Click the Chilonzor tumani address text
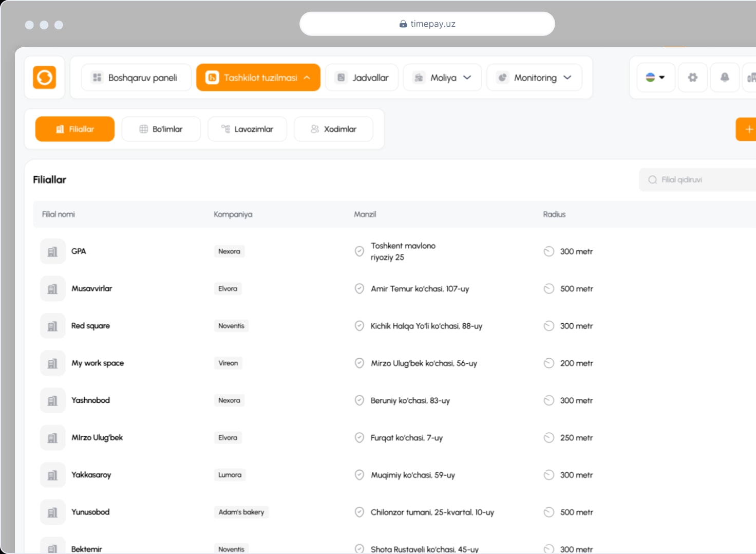Screen dimensions: 756x554 point(432,512)
